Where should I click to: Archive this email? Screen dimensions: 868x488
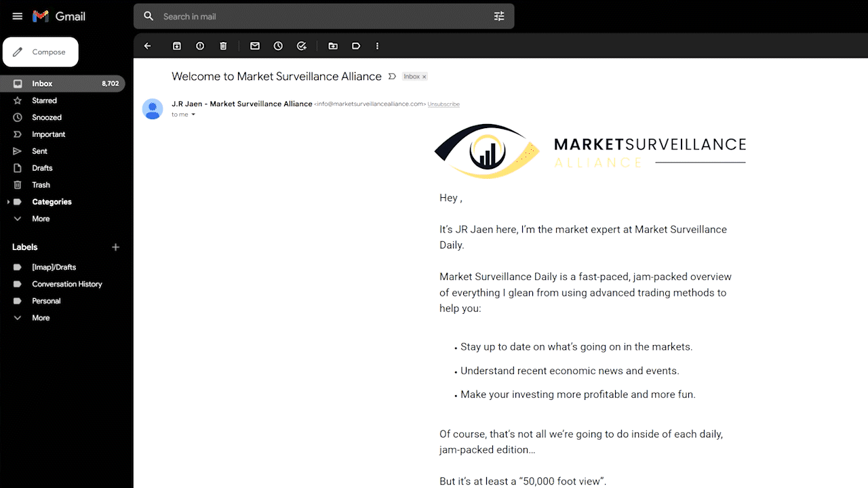coord(177,46)
